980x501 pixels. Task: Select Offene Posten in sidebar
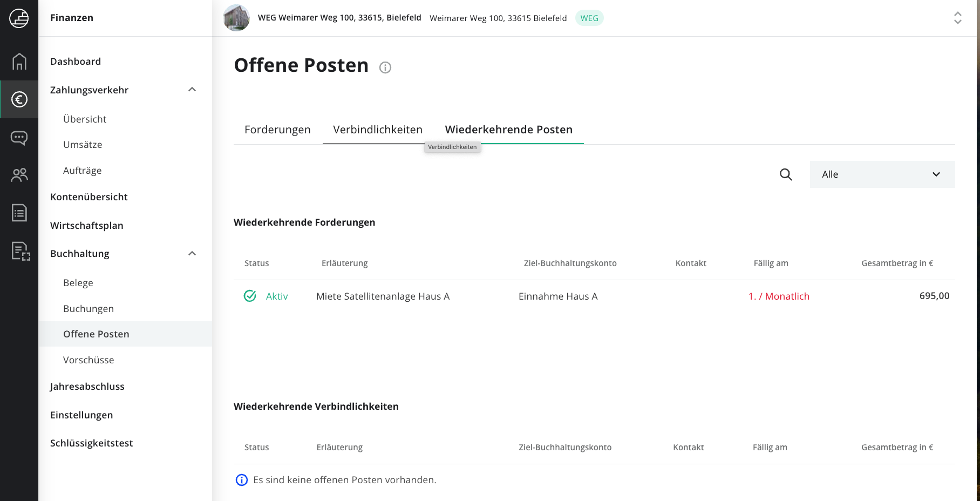(125, 334)
